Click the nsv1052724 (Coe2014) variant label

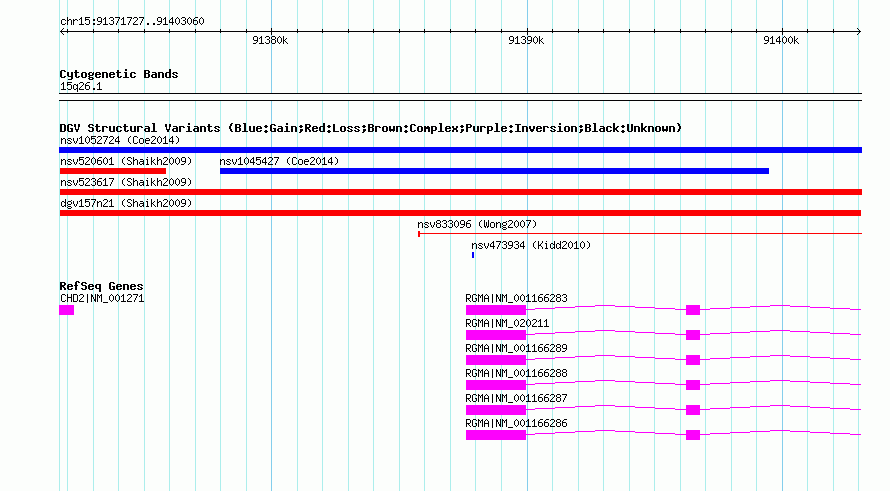pos(120,140)
